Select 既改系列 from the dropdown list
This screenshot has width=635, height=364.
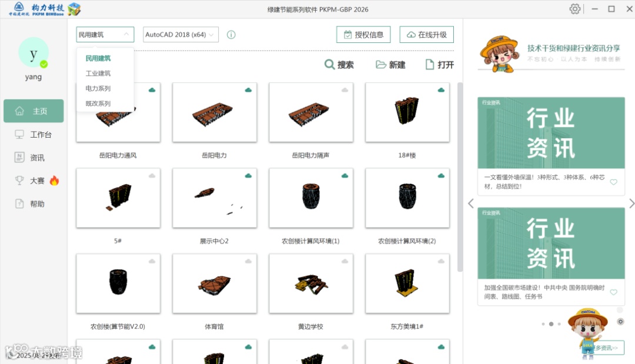(98, 103)
